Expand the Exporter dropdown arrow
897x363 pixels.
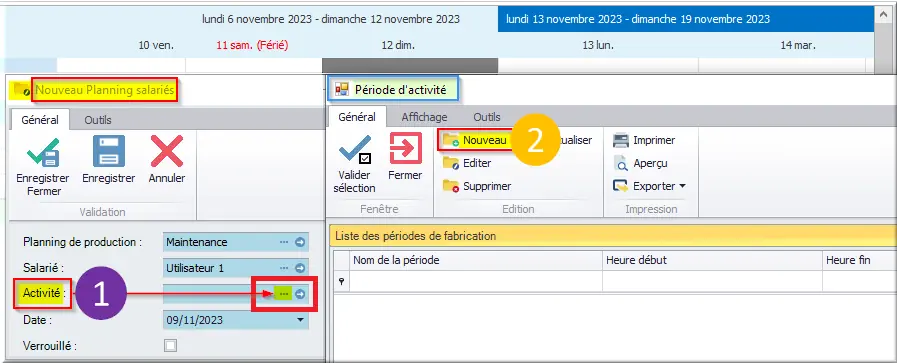point(682,186)
